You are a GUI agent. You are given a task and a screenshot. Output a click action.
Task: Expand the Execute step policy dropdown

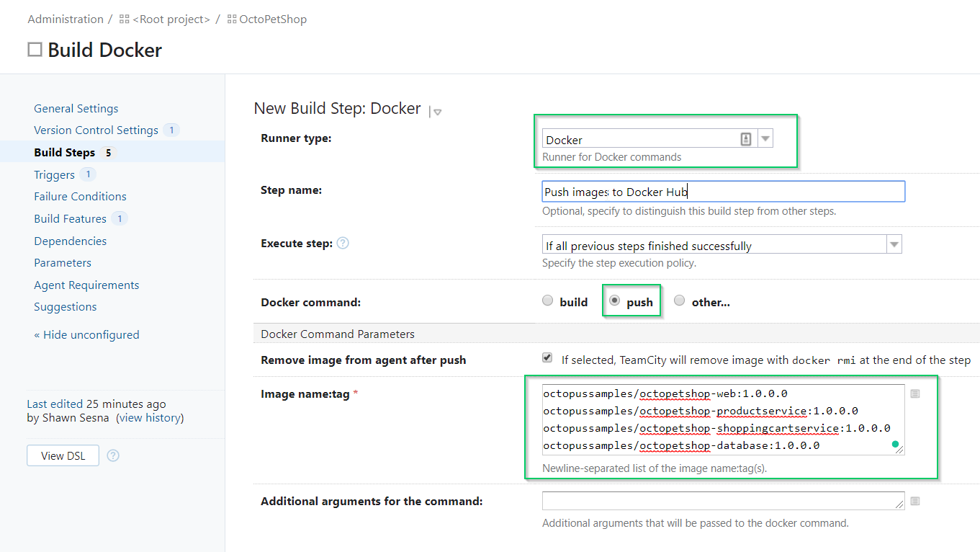coord(894,245)
